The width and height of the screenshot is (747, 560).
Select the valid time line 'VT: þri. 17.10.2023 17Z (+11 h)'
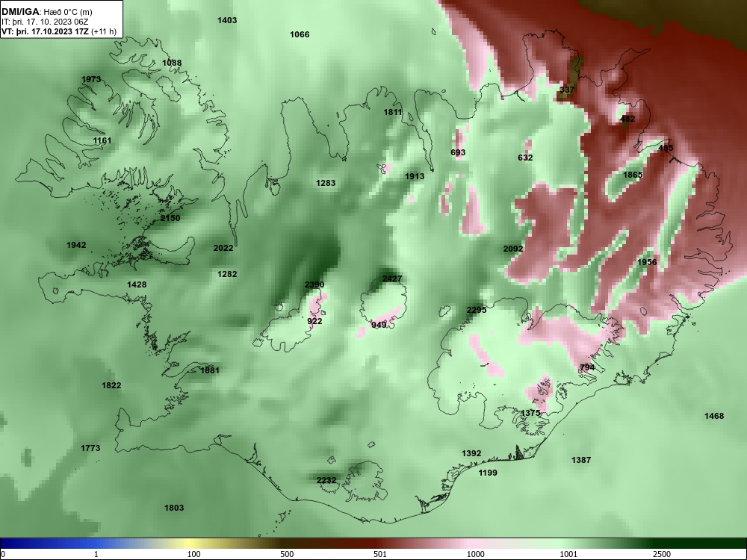click(58, 32)
